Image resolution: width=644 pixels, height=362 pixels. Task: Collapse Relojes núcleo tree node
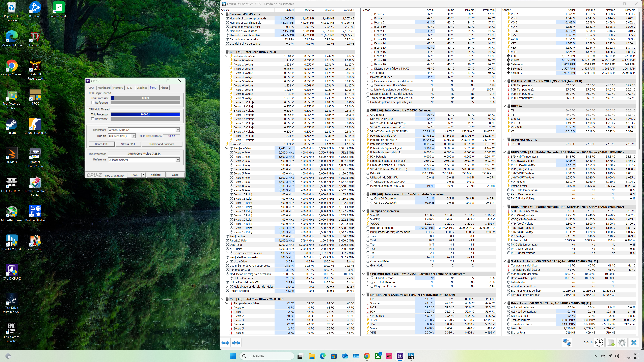click(227, 148)
